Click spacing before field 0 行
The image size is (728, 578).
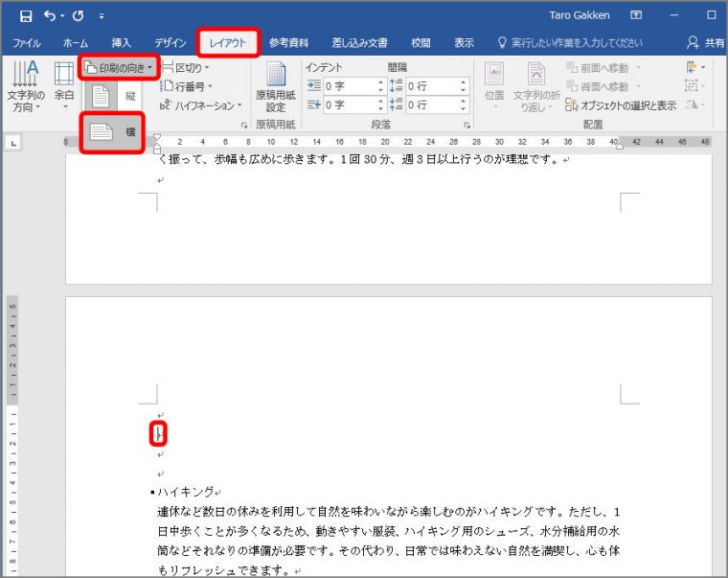pyautogui.click(x=433, y=86)
